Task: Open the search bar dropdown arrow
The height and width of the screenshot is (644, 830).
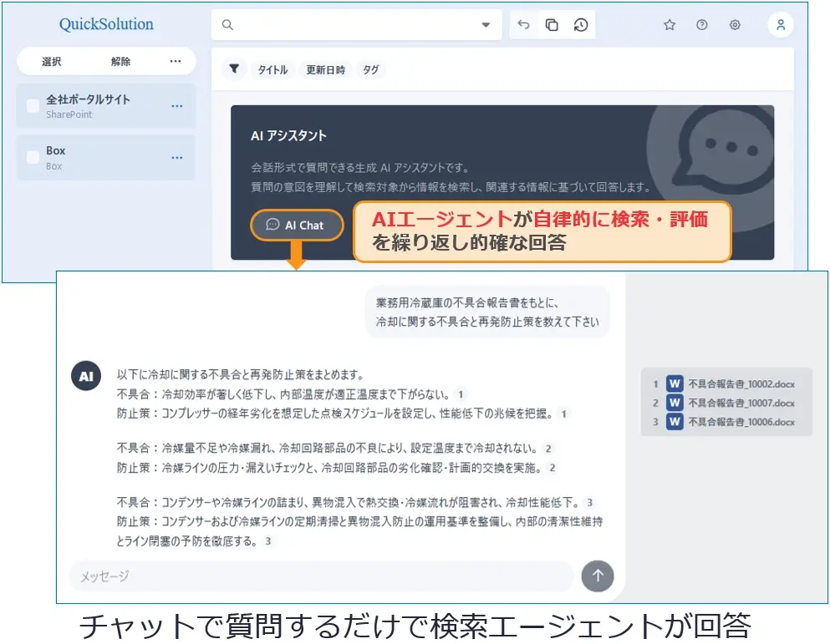Action: [x=486, y=24]
